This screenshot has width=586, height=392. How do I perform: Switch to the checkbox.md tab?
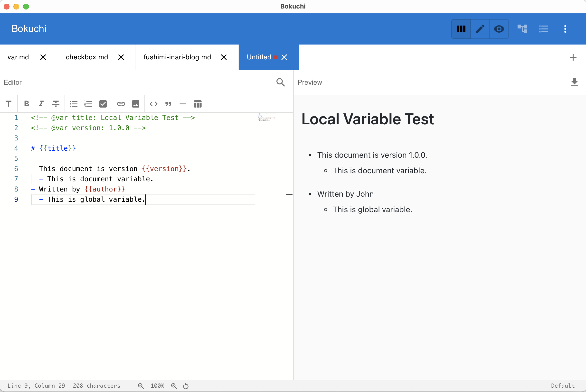87,57
